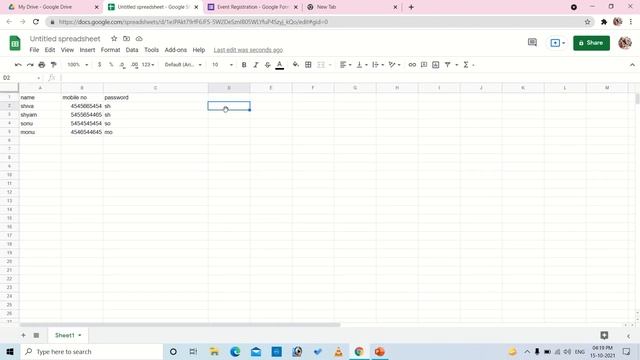Screen dimensions: 640x360
Task: Click the name box showing D2
Action: tap(20, 78)
